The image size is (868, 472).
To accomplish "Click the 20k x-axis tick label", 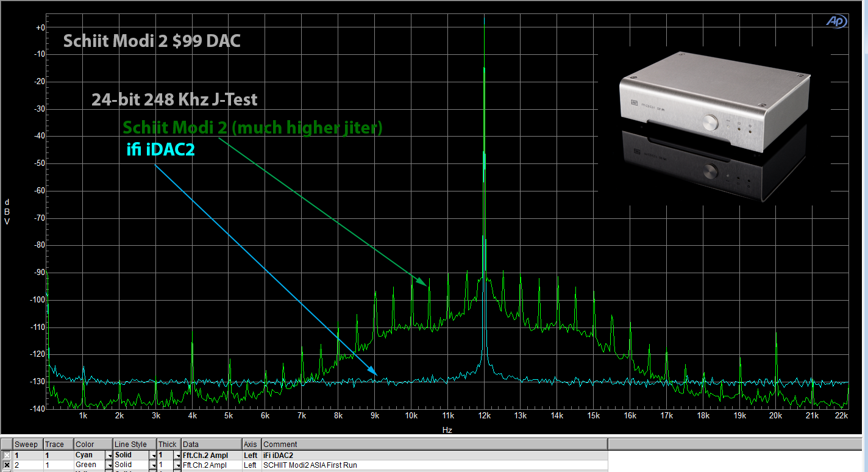I will (x=775, y=415).
